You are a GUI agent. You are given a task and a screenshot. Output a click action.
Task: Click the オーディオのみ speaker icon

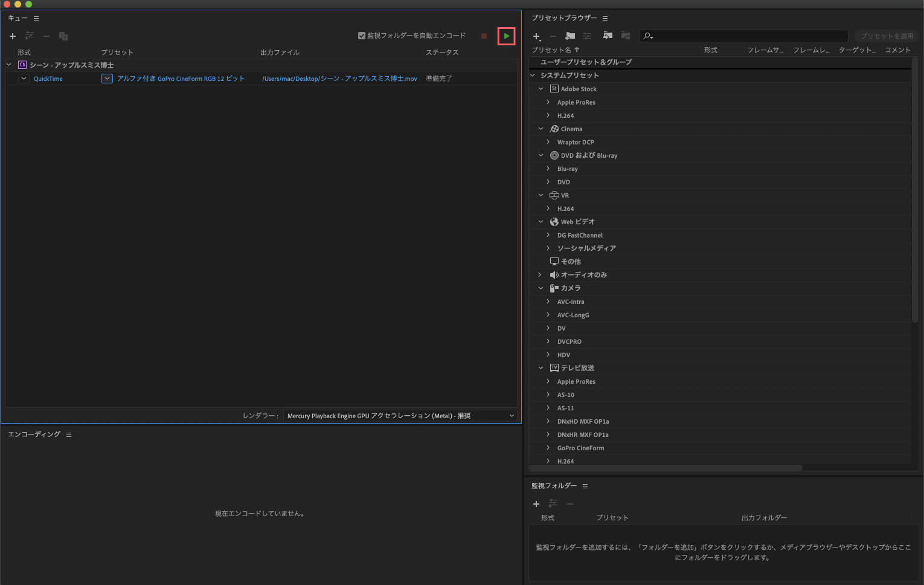(554, 275)
